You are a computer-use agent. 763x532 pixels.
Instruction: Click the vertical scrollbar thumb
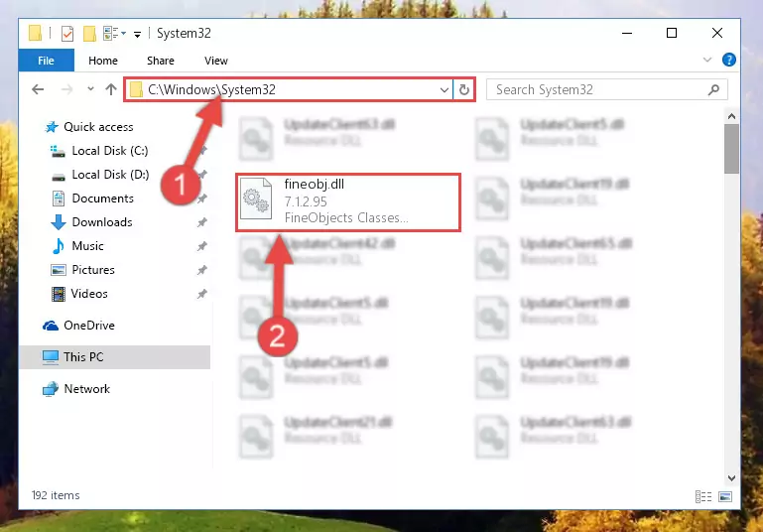click(731, 149)
